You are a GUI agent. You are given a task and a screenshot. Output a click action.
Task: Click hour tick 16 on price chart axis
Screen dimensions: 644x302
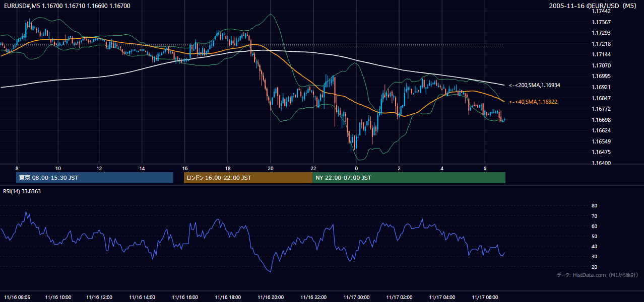(x=185, y=168)
